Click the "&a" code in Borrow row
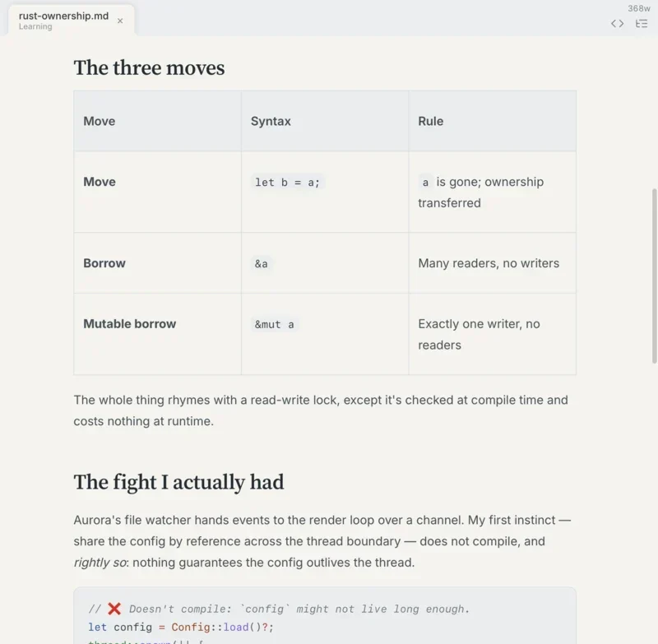 point(261,263)
